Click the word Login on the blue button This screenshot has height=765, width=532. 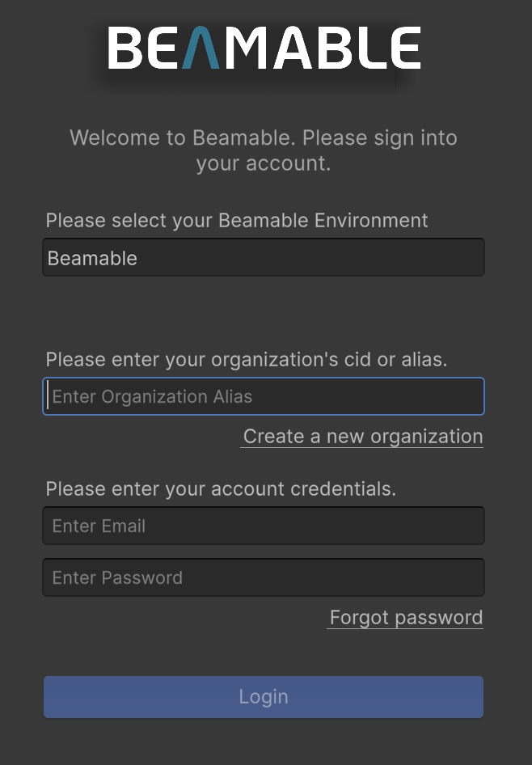pyautogui.click(x=263, y=697)
